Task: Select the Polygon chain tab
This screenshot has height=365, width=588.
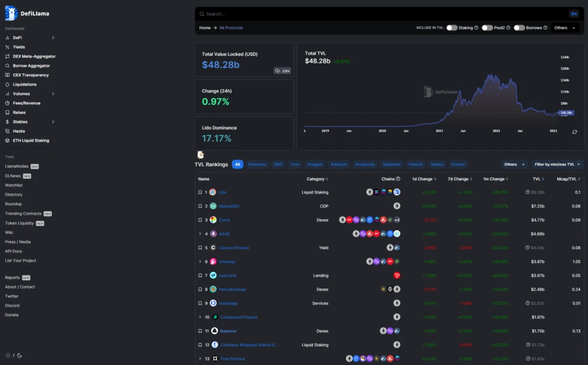Action: [315, 165]
